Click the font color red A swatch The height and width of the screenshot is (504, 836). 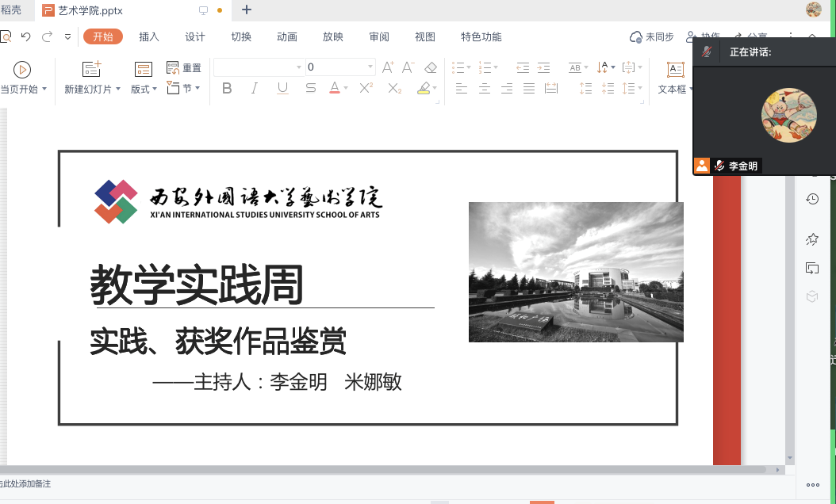334,88
